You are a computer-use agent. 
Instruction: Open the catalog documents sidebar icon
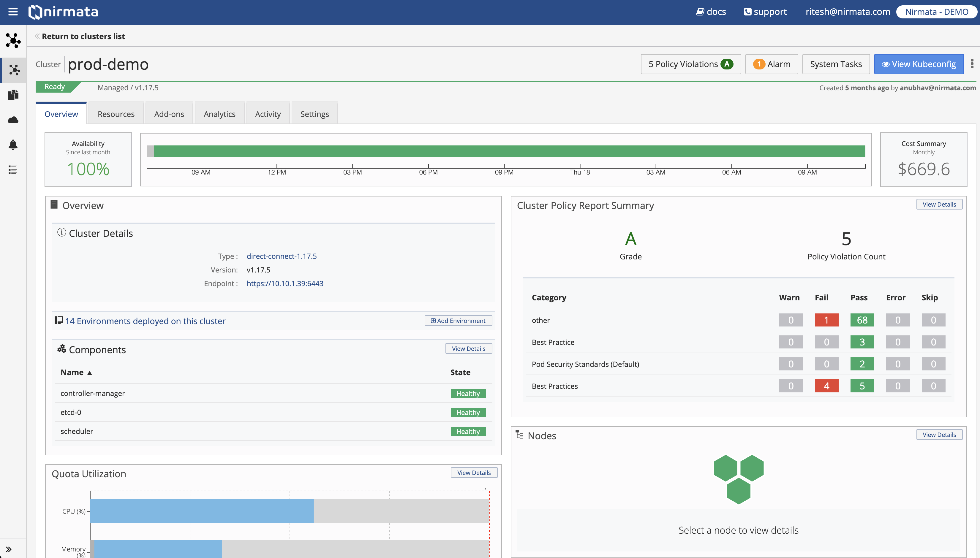[13, 95]
